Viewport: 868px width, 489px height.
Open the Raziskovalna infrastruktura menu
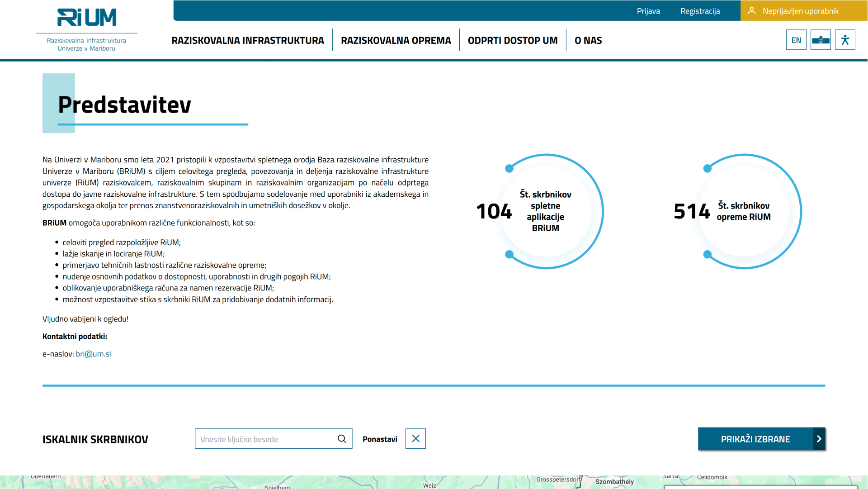click(x=248, y=40)
